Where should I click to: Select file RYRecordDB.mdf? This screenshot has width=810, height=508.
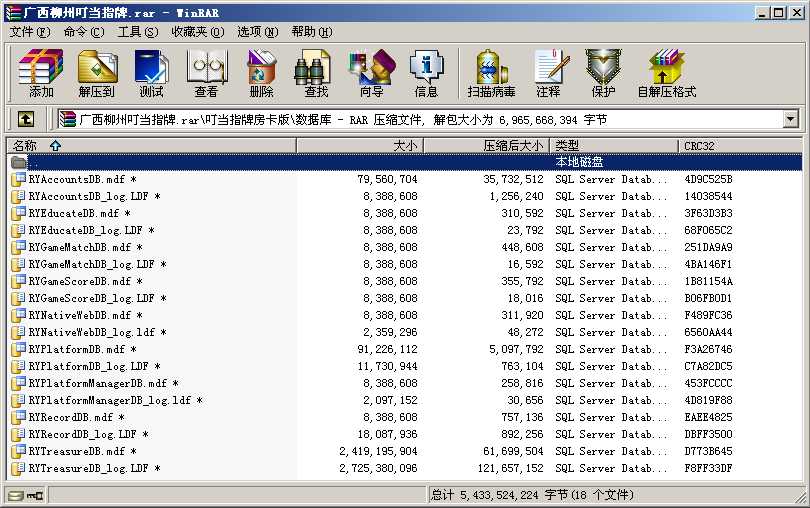[x=75, y=417]
